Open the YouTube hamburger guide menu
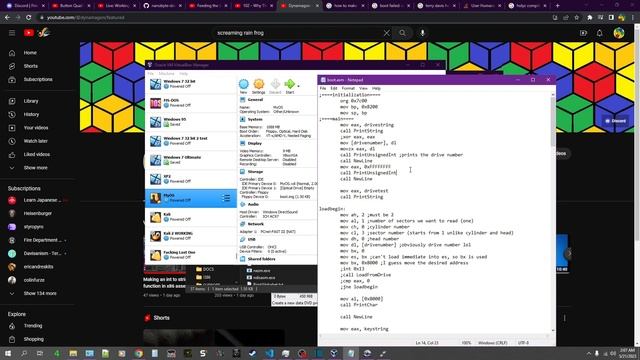The image size is (640, 360). coord(12,33)
